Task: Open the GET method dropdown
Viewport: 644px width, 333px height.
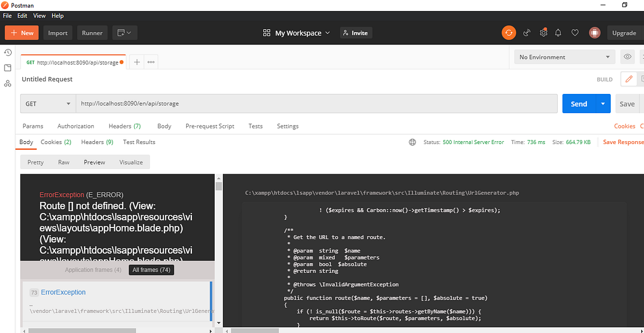Action: coord(48,104)
